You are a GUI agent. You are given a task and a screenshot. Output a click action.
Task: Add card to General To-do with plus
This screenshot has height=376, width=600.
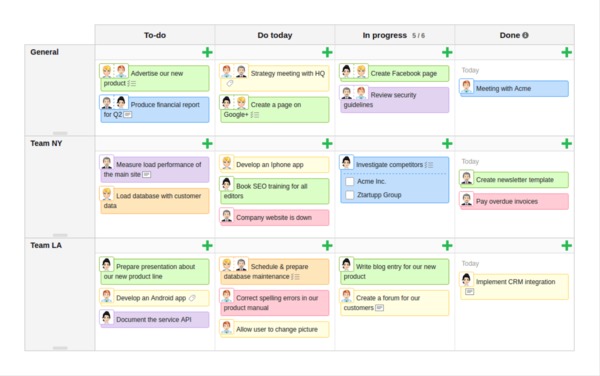click(207, 52)
